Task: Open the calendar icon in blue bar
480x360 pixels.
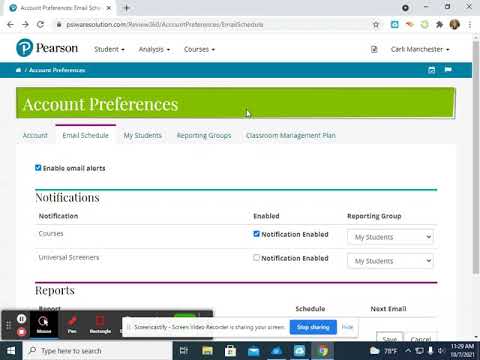Action: tap(432, 70)
